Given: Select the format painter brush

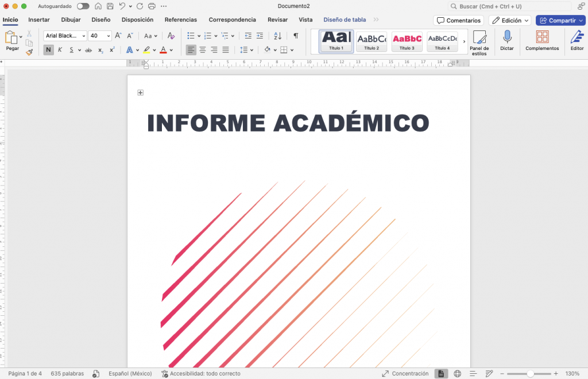Looking at the screenshot, I should [x=29, y=52].
